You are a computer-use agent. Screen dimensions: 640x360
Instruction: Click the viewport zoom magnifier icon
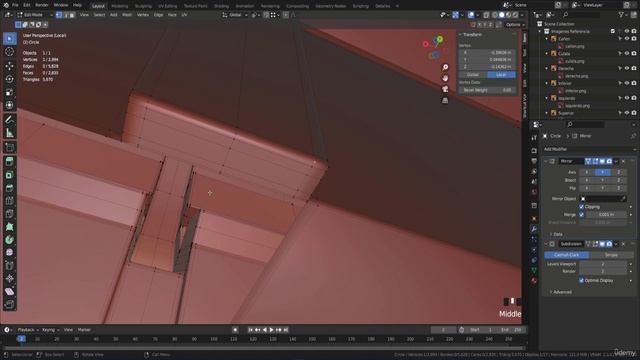(445, 67)
